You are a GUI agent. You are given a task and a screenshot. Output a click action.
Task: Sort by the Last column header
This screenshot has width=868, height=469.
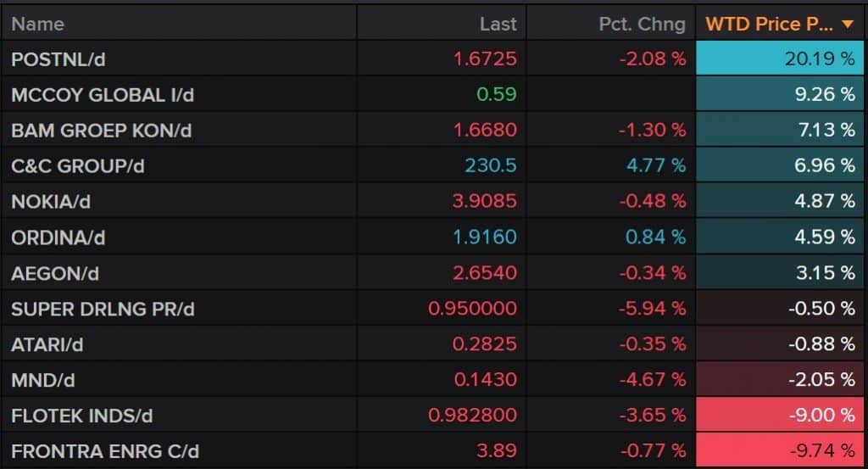coord(498,24)
